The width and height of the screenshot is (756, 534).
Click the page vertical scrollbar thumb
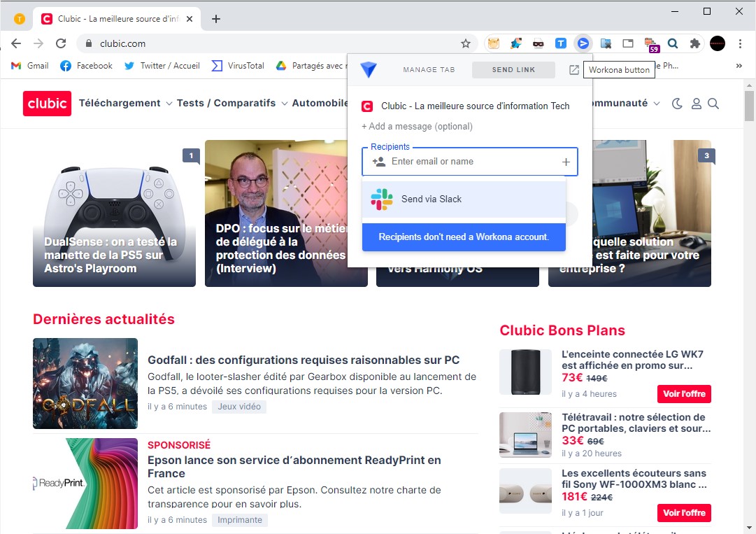749,105
